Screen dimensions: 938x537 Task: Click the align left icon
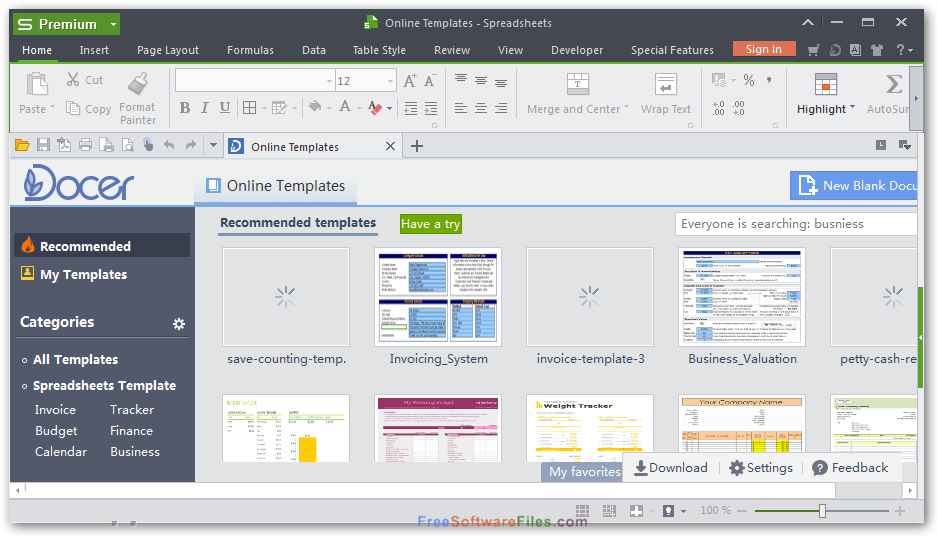[x=461, y=108]
